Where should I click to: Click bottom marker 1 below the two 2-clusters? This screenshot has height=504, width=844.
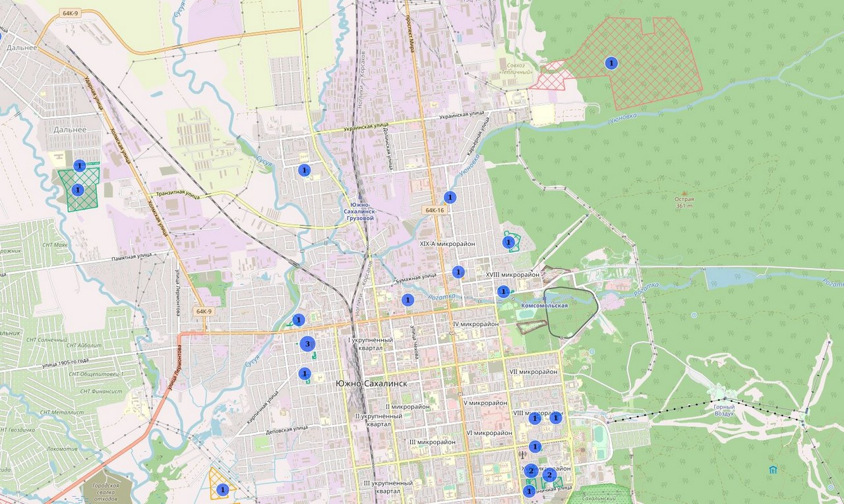pos(529,491)
